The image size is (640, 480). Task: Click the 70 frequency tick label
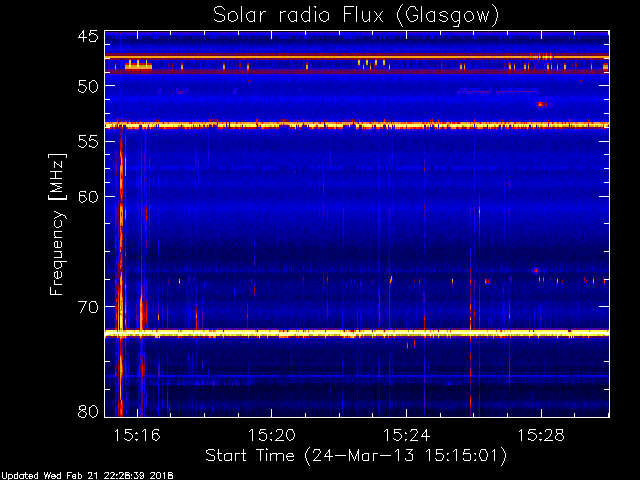88,307
